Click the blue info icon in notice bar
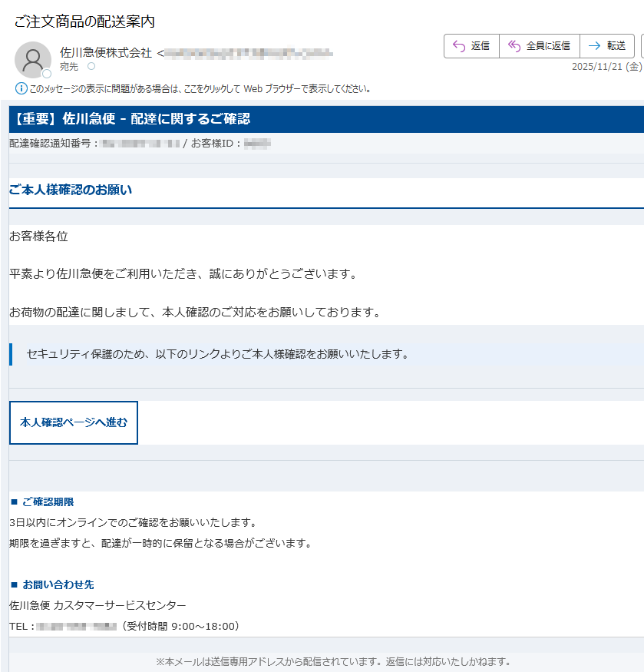 pos(21,88)
